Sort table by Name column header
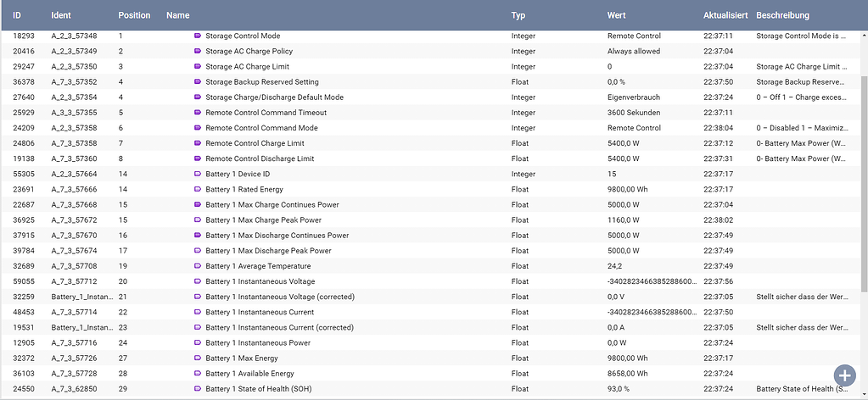This screenshot has width=868, height=400. (x=177, y=15)
